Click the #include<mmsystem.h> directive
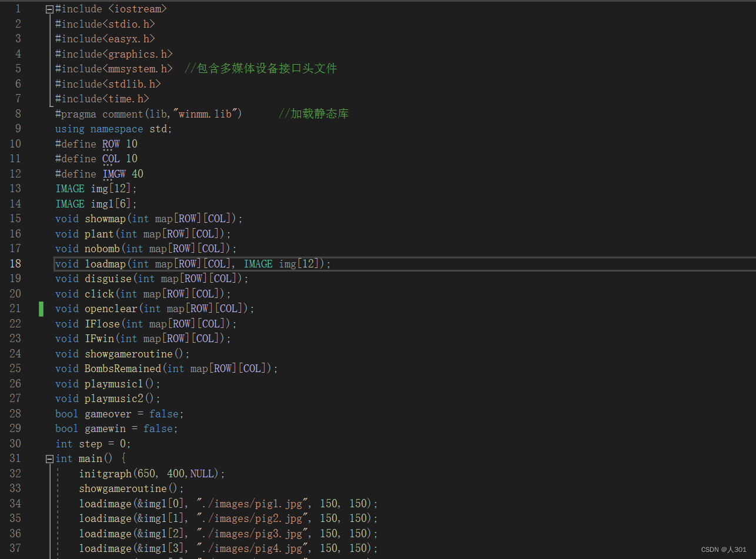This screenshot has width=756, height=559. [114, 69]
